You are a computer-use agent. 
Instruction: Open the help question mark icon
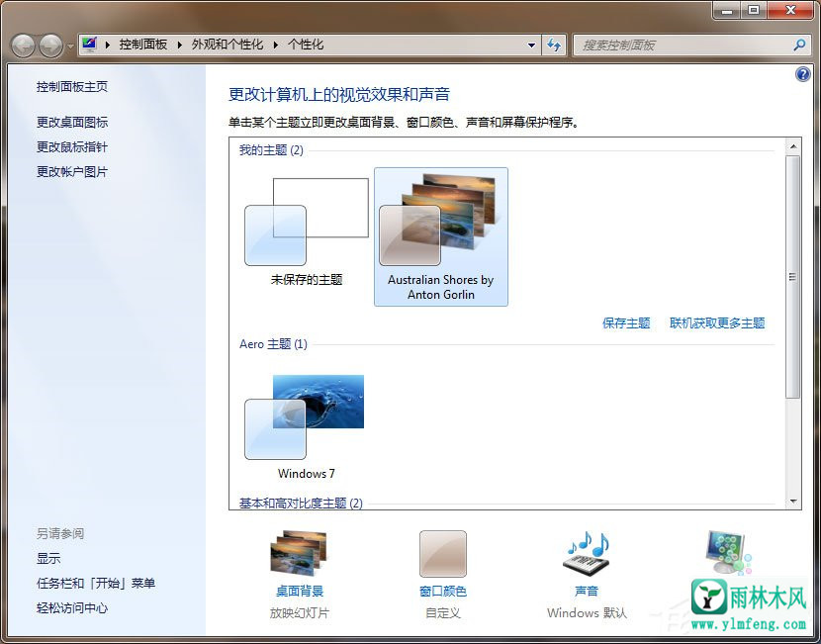click(802, 74)
